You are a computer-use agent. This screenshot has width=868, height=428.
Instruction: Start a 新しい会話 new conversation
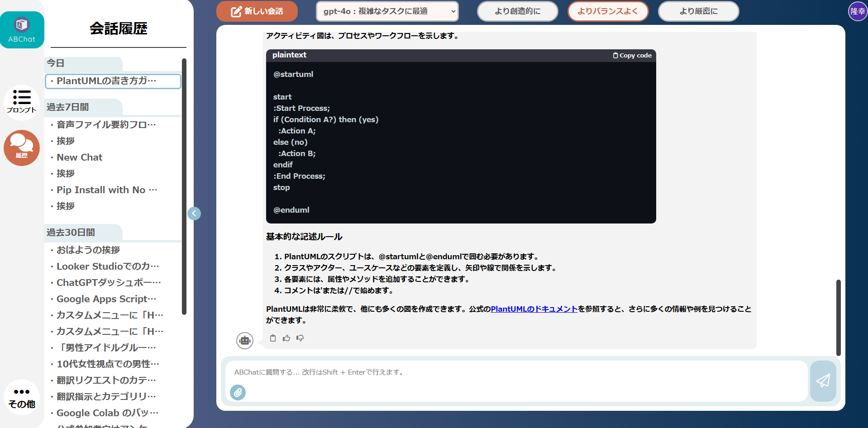click(257, 11)
